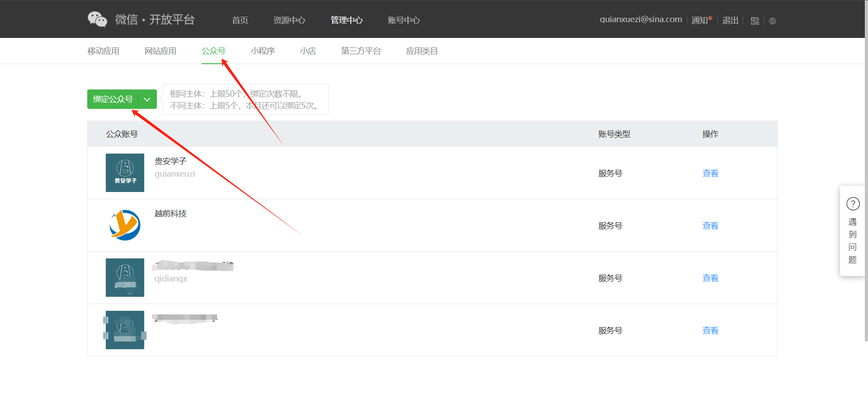This screenshot has height=412, width=868.
Task: Click 查看 link for 贵安学子
Action: (x=710, y=173)
